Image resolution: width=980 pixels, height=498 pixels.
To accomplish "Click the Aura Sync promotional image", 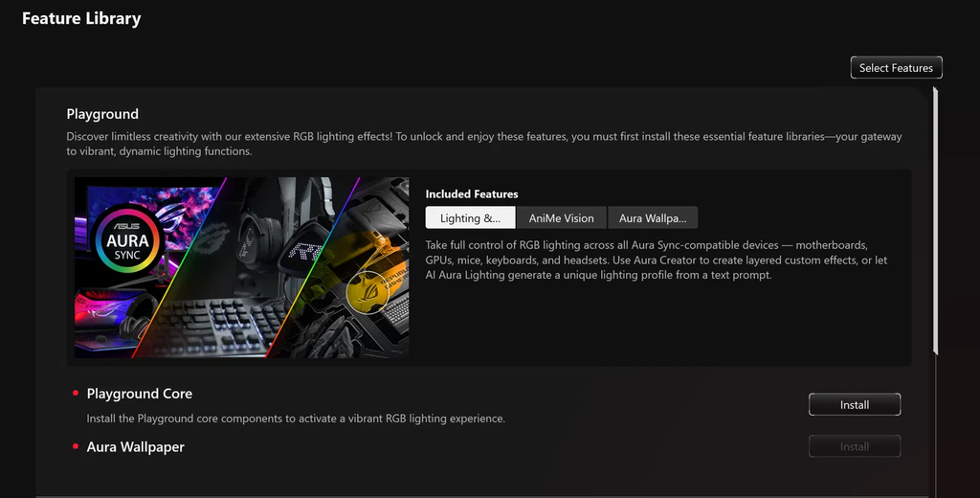I will [242, 267].
